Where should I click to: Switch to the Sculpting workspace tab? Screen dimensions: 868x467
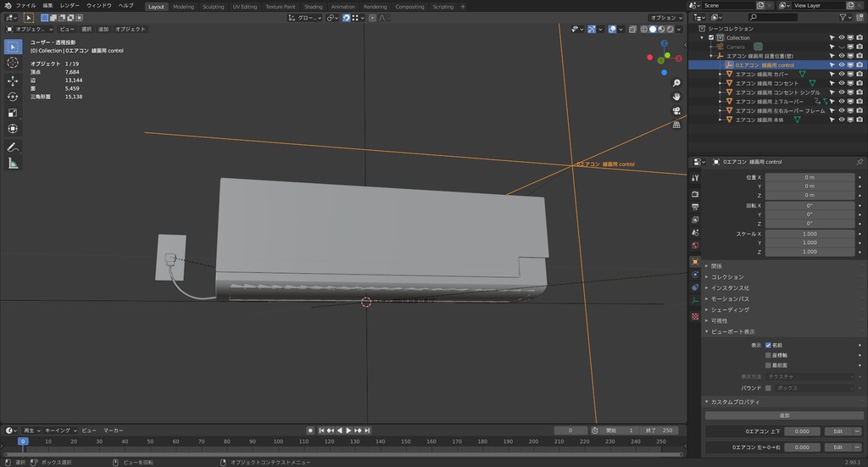(214, 6)
